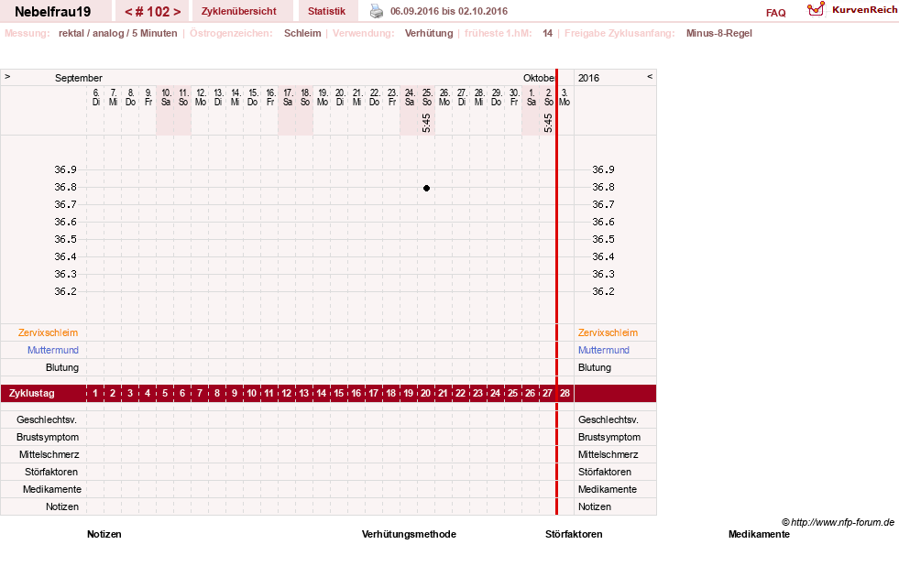Click the früheste 1.hM value 14
This screenshot has height=588, width=899.
tap(547, 33)
